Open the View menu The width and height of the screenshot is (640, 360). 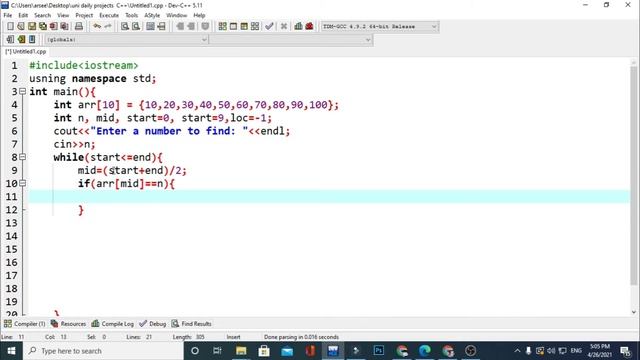coord(63,15)
